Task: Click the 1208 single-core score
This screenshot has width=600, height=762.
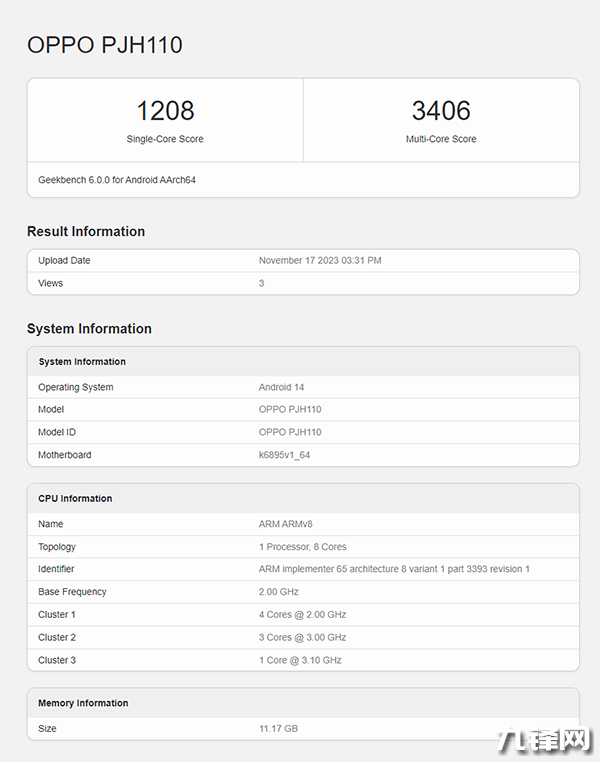Action: pos(165,110)
